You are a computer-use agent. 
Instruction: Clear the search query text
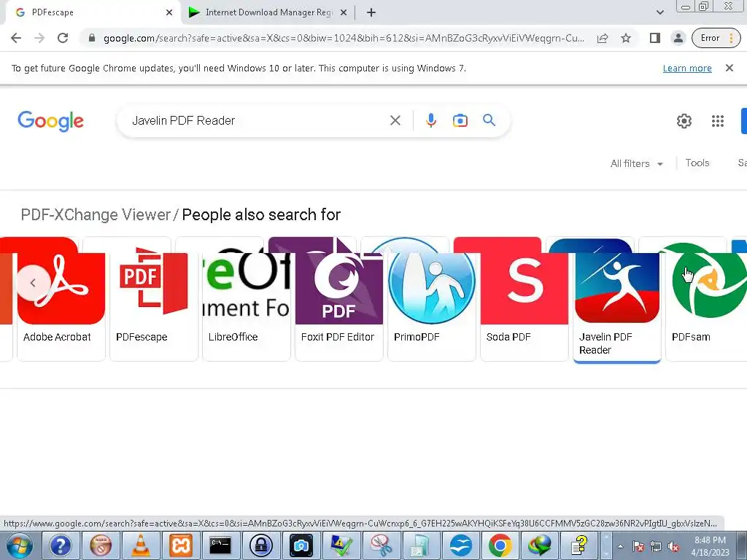395,120
